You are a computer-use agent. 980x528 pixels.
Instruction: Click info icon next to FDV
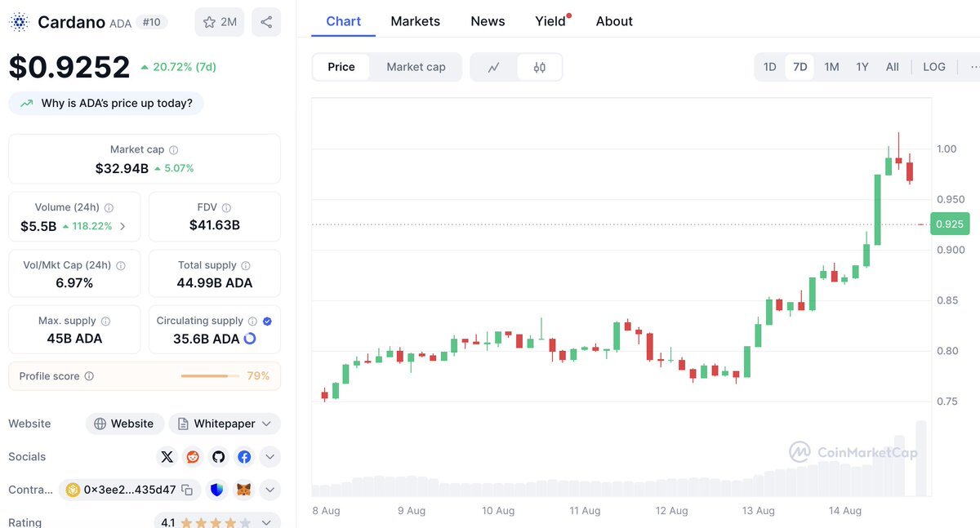click(226, 208)
